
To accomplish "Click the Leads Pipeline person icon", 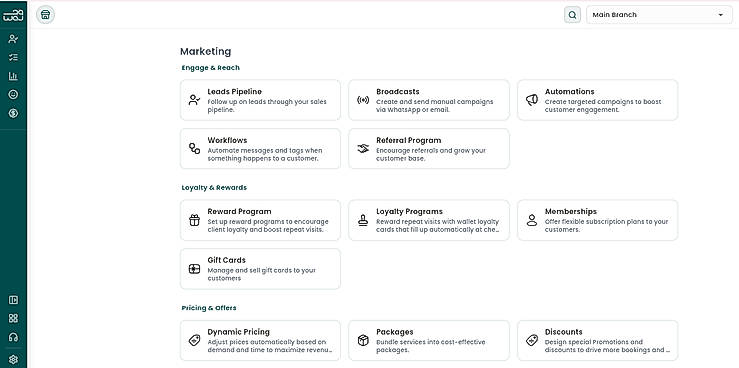I will (x=194, y=100).
